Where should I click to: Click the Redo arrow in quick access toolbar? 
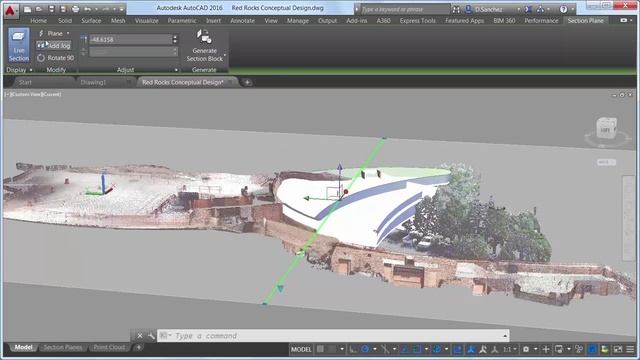pos(106,9)
